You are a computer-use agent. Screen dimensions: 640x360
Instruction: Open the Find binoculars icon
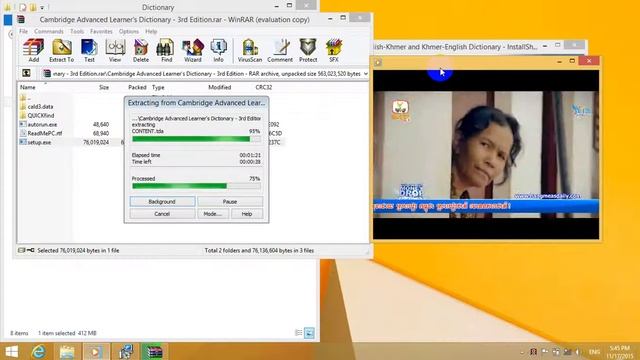coord(166,51)
